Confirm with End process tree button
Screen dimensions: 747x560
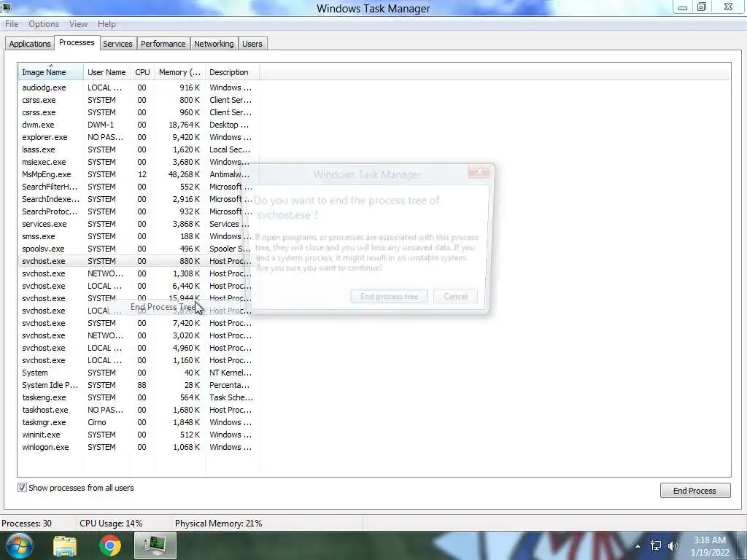389,296
